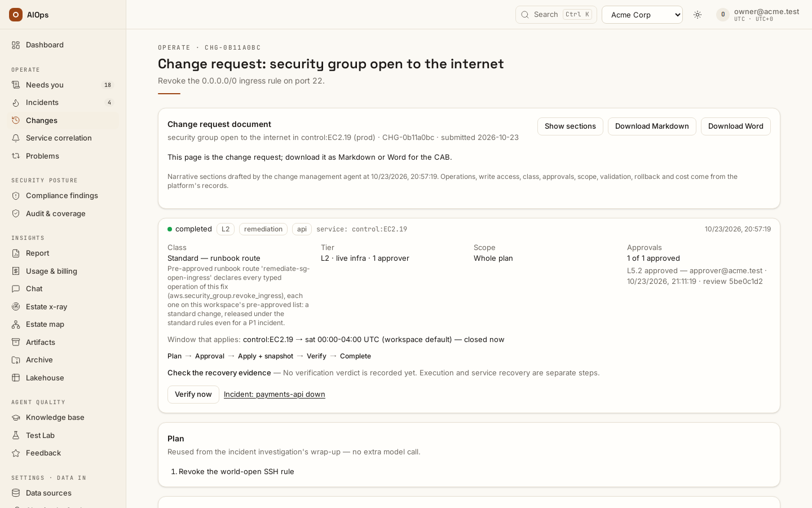Click the Usage & billing receipt icon
This screenshot has width=812, height=508.
[x=16, y=271]
